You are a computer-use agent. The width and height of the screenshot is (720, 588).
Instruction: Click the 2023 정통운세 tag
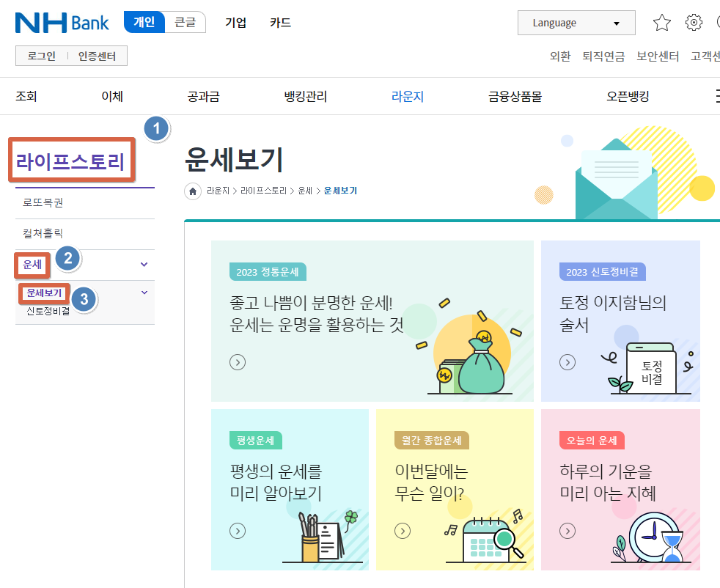tap(268, 272)
